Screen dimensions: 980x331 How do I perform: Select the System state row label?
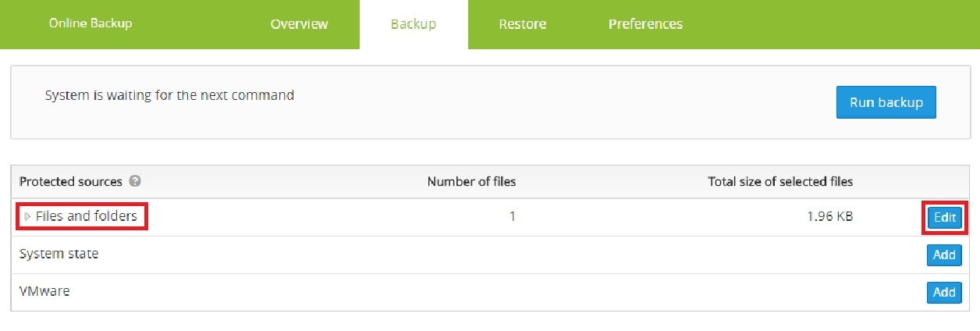[x=59, y=254]
